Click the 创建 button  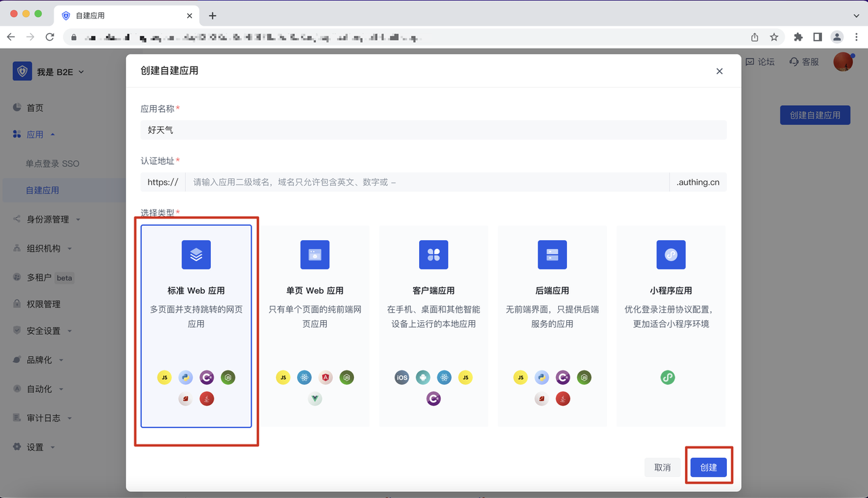709,467
